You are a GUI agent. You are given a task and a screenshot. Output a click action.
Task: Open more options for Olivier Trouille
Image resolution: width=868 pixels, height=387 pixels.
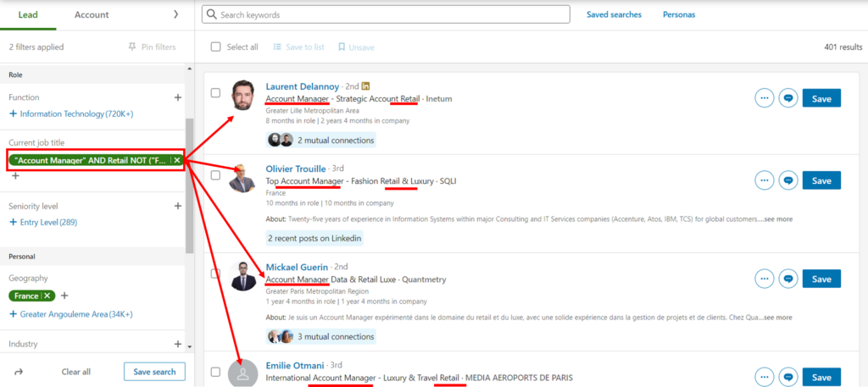tap(765, 180)
